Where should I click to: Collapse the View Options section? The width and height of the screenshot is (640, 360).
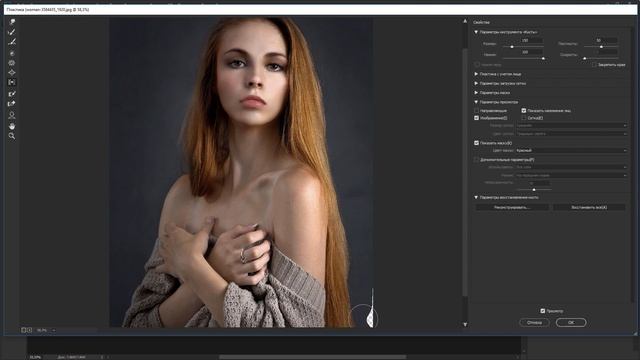pos(476,102)
